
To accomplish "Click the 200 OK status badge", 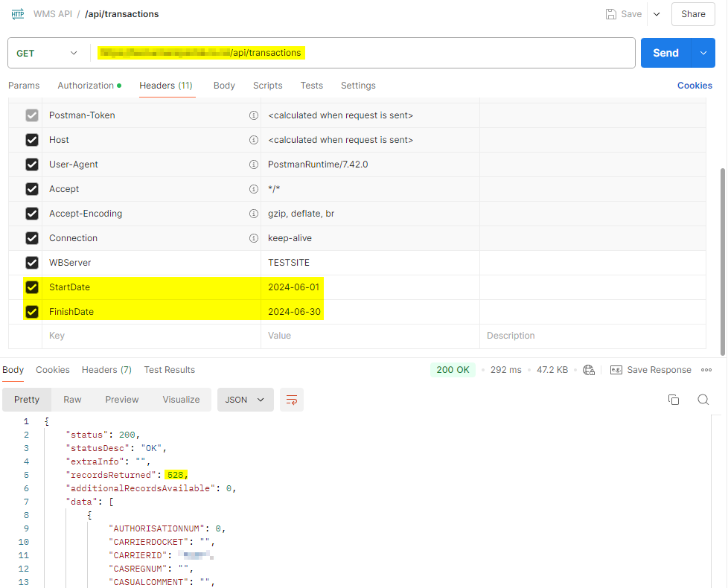I will [x=453, y=370].
